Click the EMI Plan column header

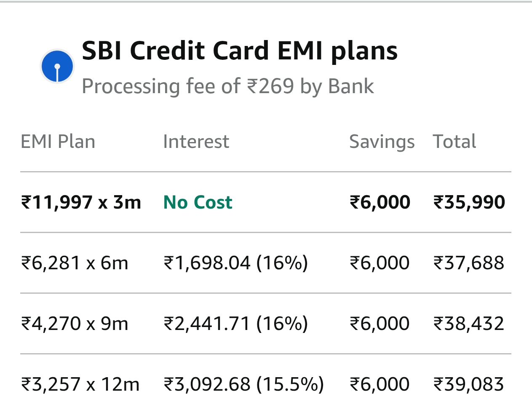click(x=58, y=142)
